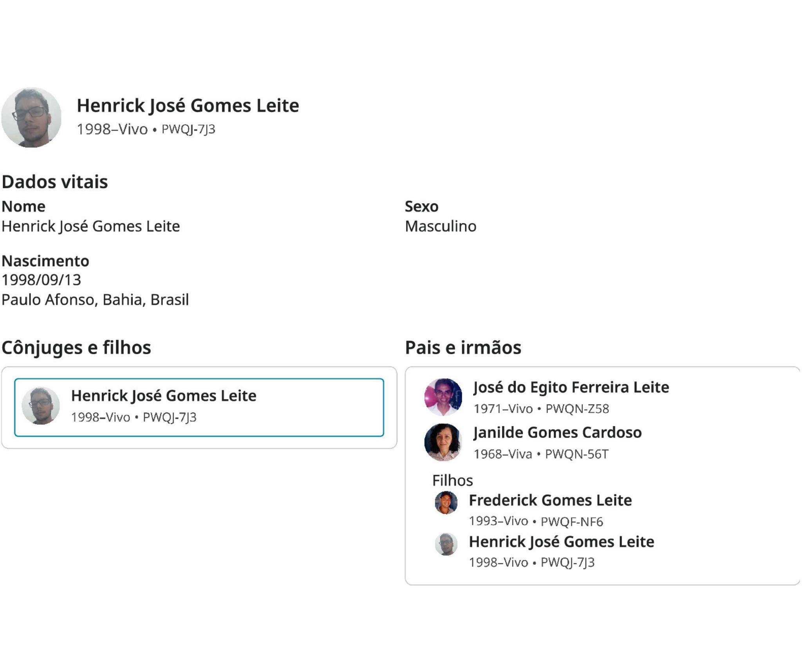Click ID code PWQN-Z58
Screen dimensions: 802x672
577,409
